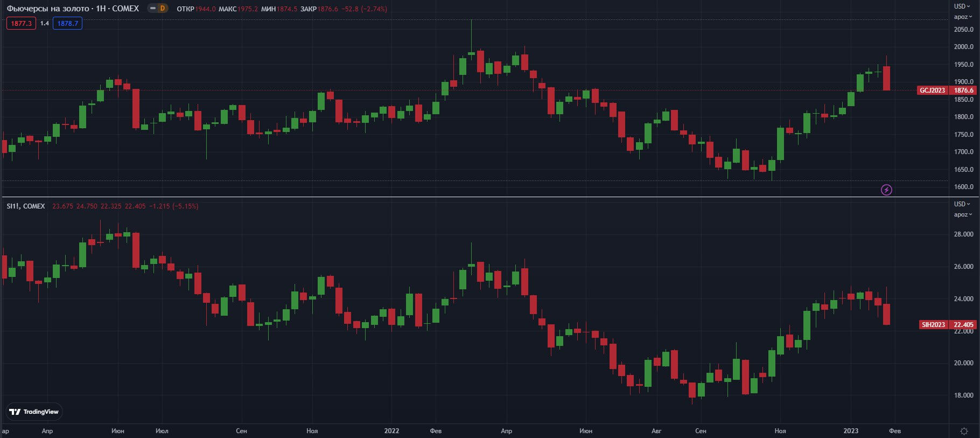Click the 1950.0 price axis label
The width and height of the screenshot is (980, 438).
coord(964,65)
